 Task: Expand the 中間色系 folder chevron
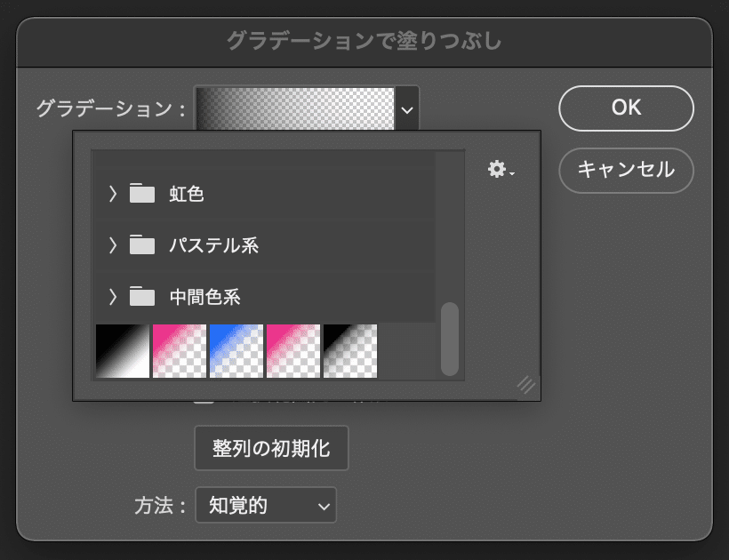click(x=113, y=297)
